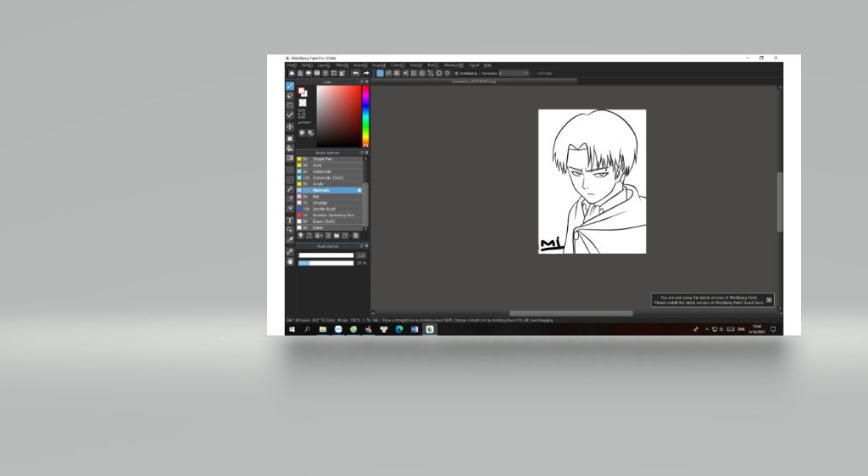Open the Edit menu
Screen dimensions: 868x476
tap(307, 65)
